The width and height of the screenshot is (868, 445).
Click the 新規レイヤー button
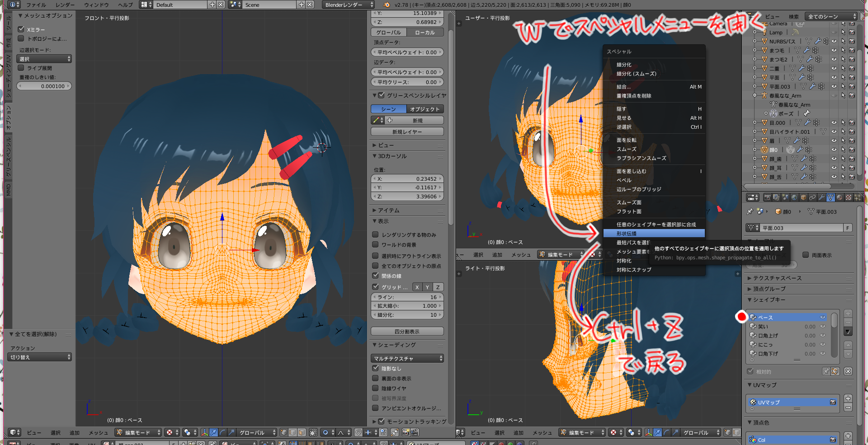point(407,131)
